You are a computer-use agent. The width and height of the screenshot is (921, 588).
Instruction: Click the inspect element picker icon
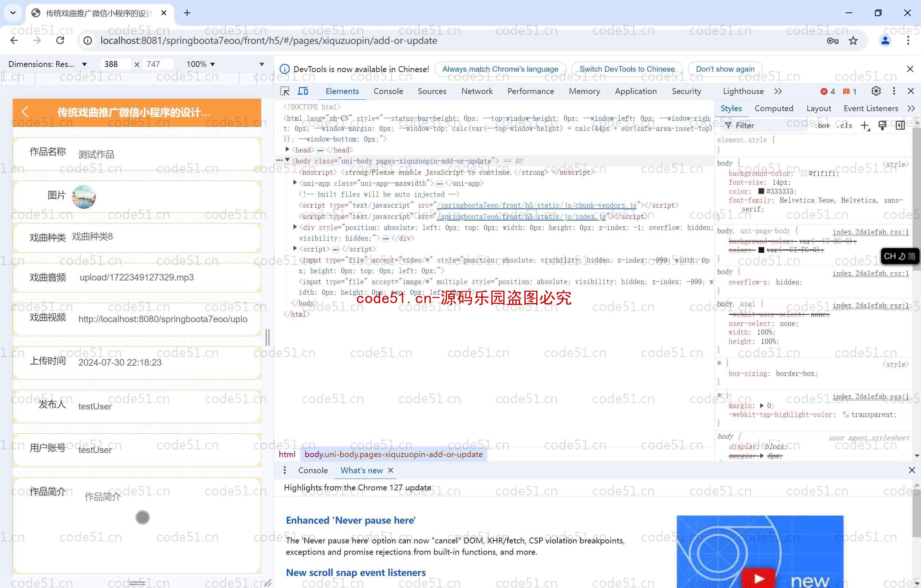point(285,91)
